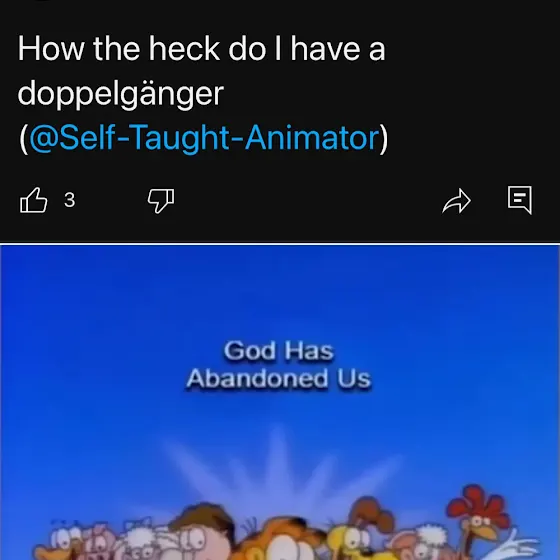Viewport: 560px width, 560px height.
Task: Open the @Self-Taught-Animator mention link
Action: click(x=204, y=138)
